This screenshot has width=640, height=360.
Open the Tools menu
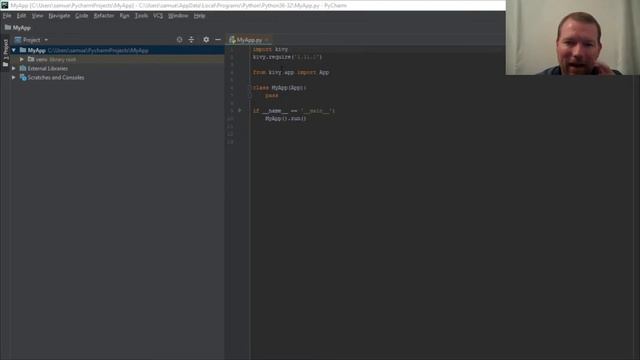tap(141, 16)
